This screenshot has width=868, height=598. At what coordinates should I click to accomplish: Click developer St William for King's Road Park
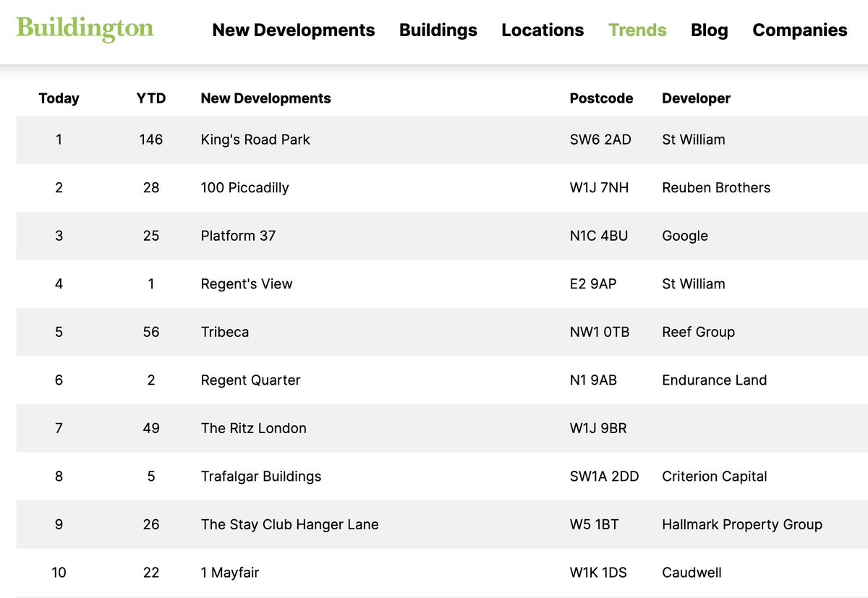point(693,140)
